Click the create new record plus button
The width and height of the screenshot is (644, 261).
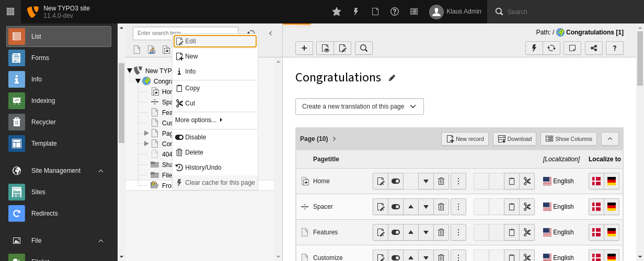point(304,48)
